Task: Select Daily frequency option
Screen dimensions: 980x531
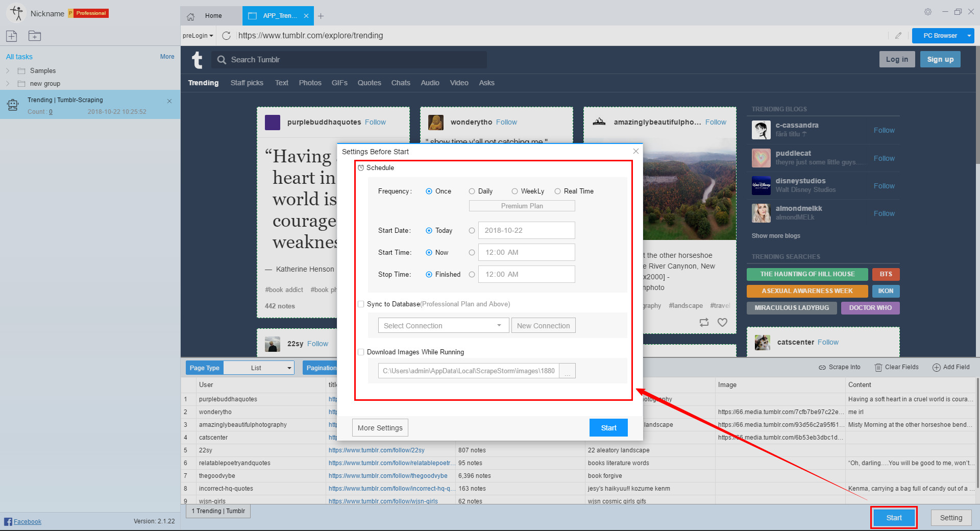Action: (472, 191)
